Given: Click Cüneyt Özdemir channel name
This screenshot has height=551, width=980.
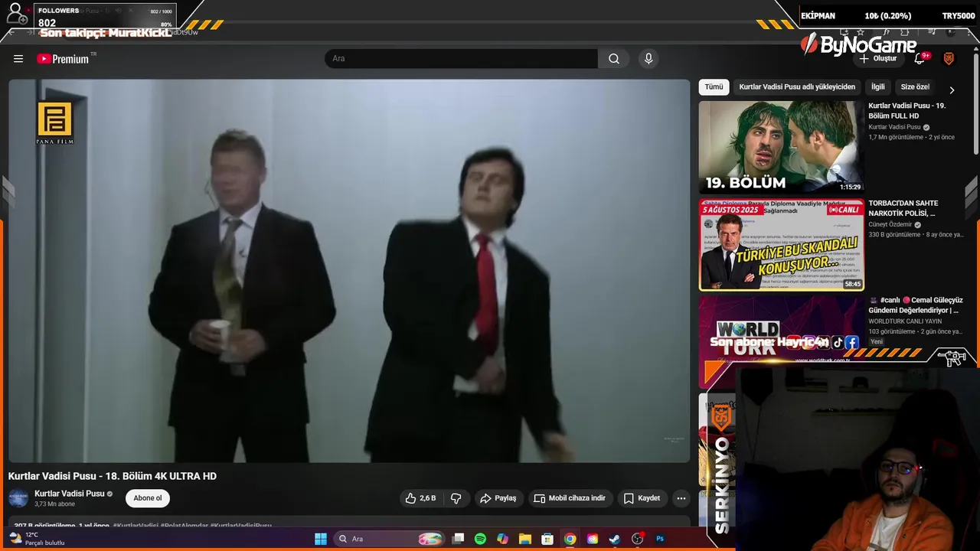Looking at the screenshot, I should click(890, 225).
